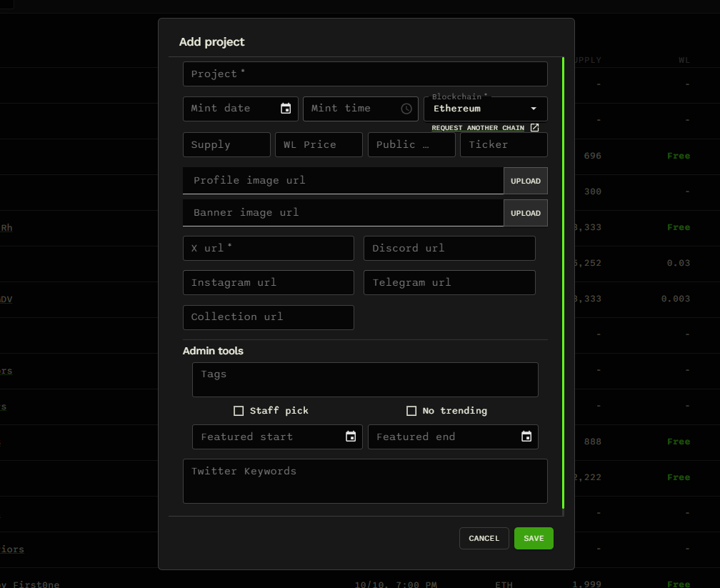Focus the Ticker input
Viewport: 720px width, 588px height.
[504, 145]
